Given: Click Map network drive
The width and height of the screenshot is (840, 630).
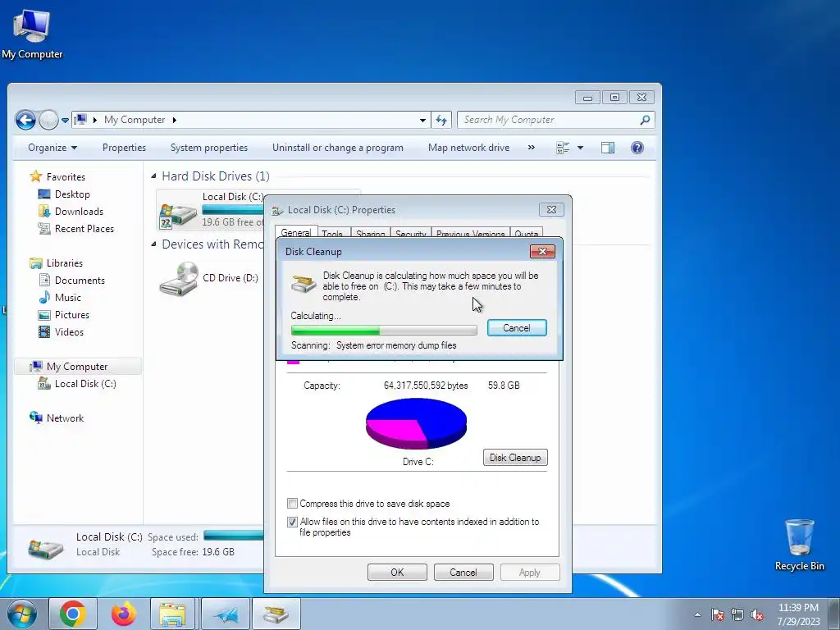Looking at the screenshot, I should coord(468,148).
